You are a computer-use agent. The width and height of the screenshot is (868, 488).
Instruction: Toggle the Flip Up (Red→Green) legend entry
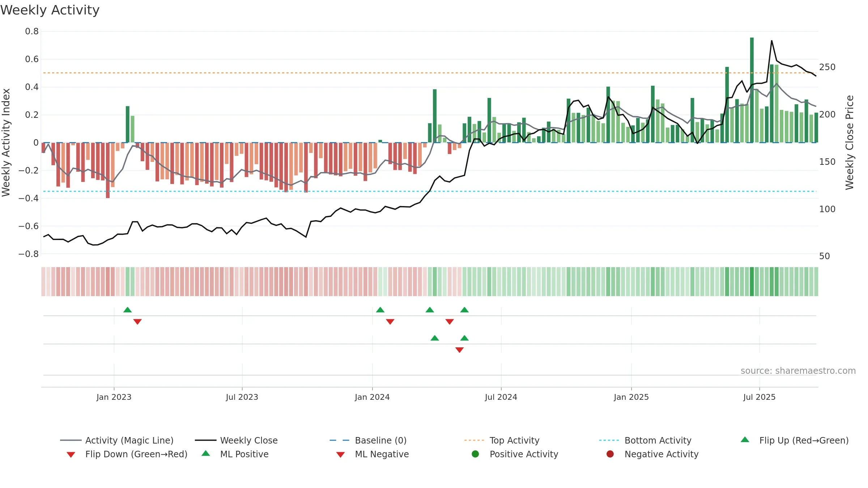tap(795, 440)
